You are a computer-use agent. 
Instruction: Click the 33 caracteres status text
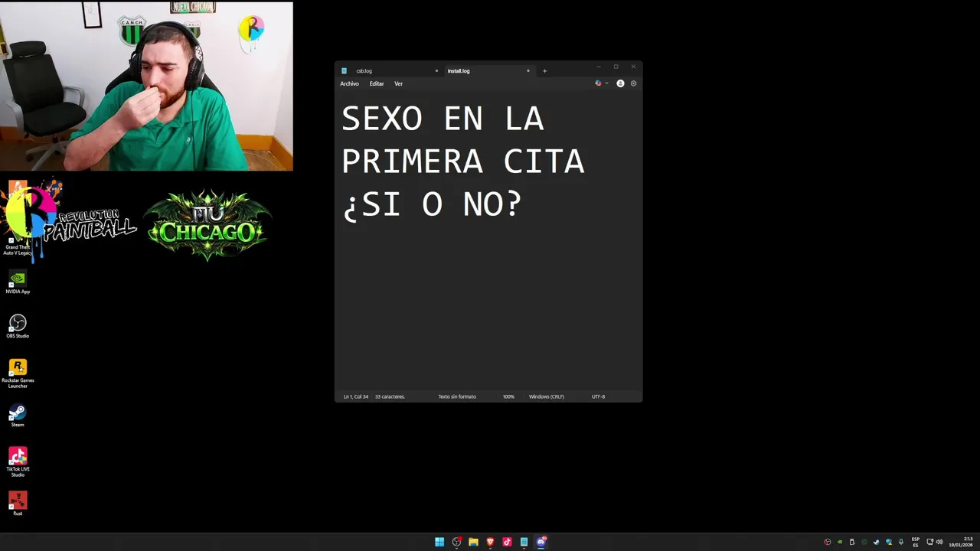coord(390,396)
